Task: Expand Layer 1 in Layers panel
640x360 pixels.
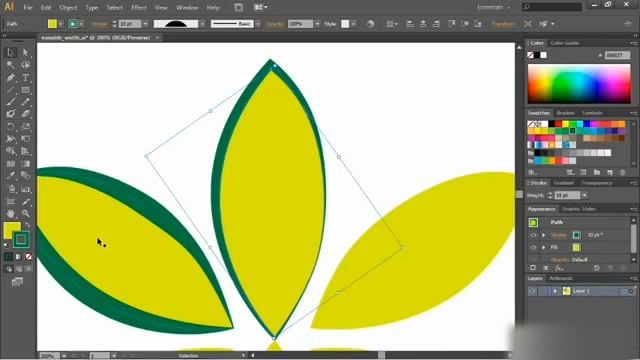Action: pos(555,291)
